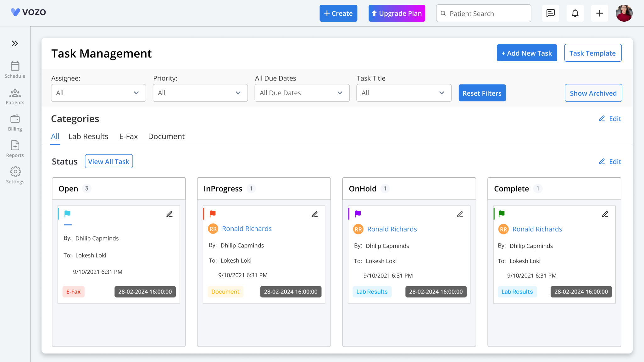Open the Assignee dropdown
Screen dimensions: 644x362
[98, 93]
